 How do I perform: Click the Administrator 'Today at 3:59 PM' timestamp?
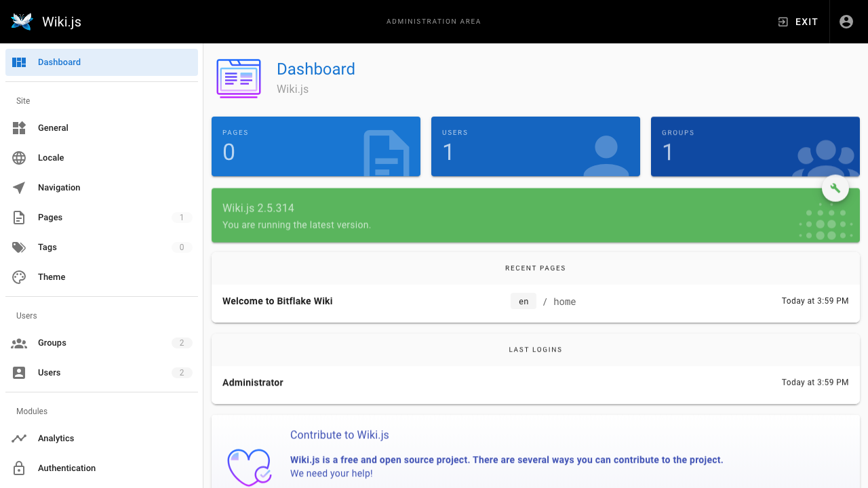(x=815, y=382)
